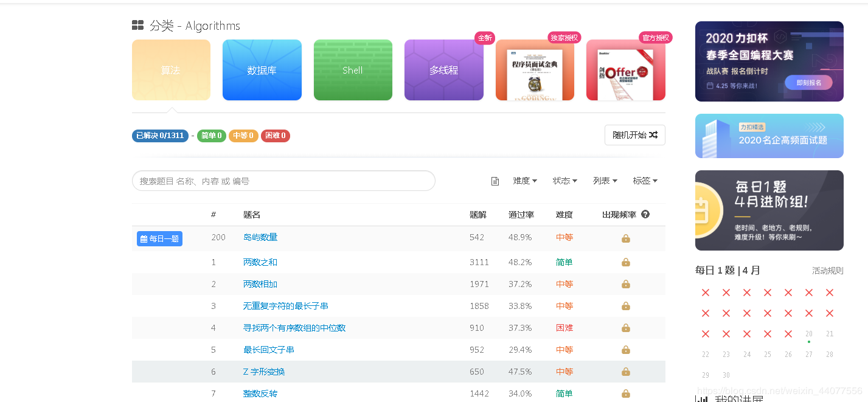Image resolution: width=868 pixels, height=402 pixels.
Task: Click the lock icon next to 岛屿数量 frequency
Action: tap(625, 238)
